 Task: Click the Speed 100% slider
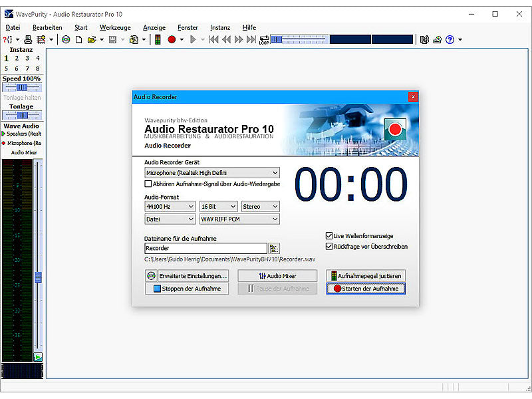[x=22, y=88]
